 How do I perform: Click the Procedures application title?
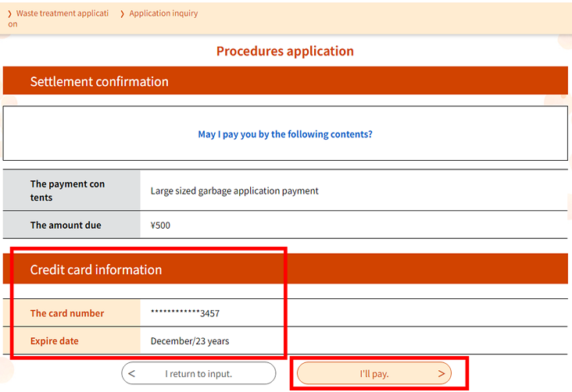click(x=285, y=51)
